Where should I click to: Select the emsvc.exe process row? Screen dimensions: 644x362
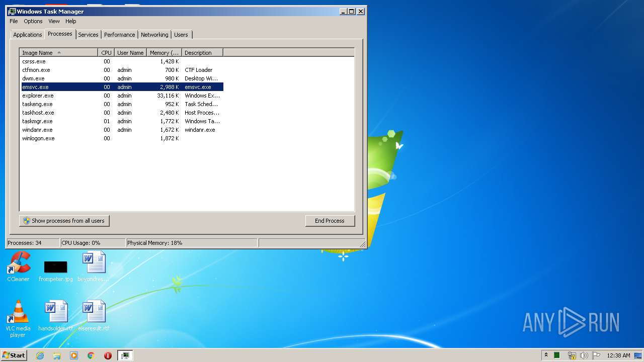tap(121, 87)
